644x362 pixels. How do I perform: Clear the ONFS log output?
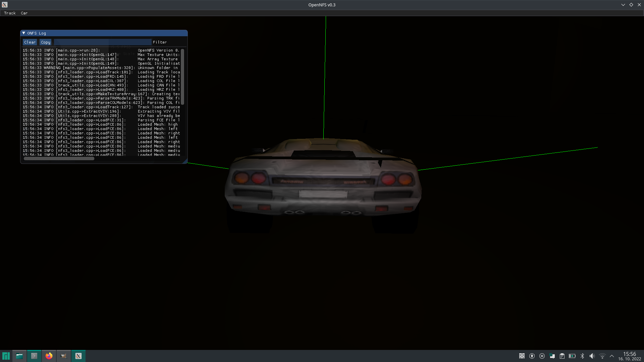pyautogui.click(x=30, y=42)
